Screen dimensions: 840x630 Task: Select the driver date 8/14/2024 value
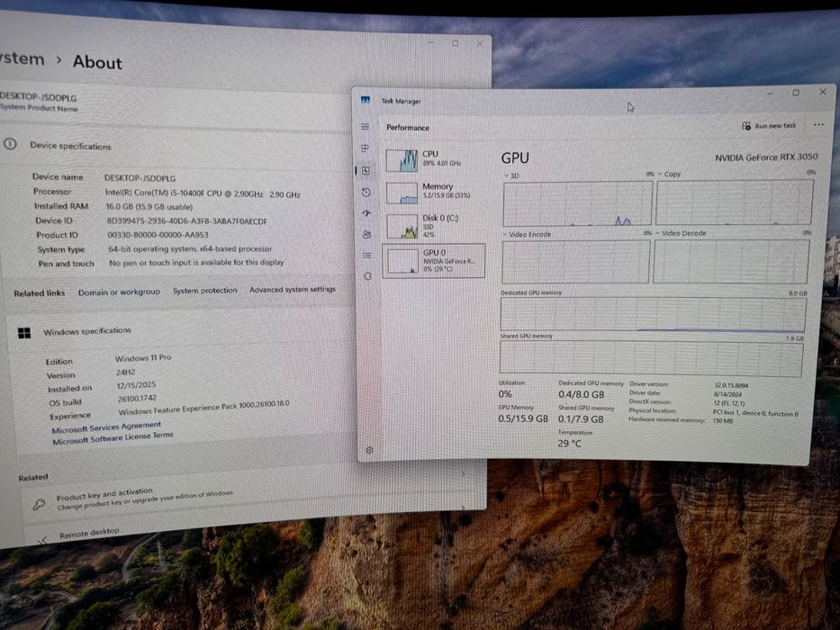(x=727, y=394)
